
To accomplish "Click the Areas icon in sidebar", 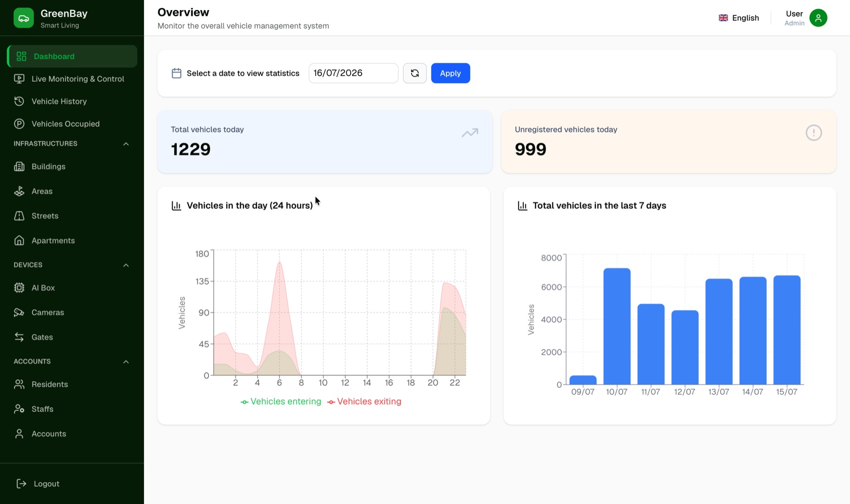I will pyautogui.click(x=19, y=191).
